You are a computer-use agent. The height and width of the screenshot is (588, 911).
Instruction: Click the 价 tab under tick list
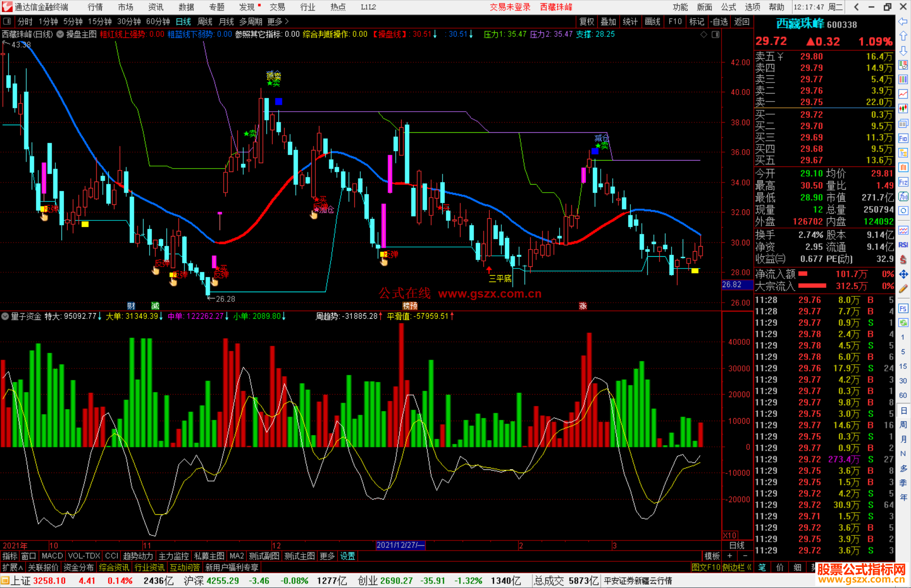[x=779, y=567]
